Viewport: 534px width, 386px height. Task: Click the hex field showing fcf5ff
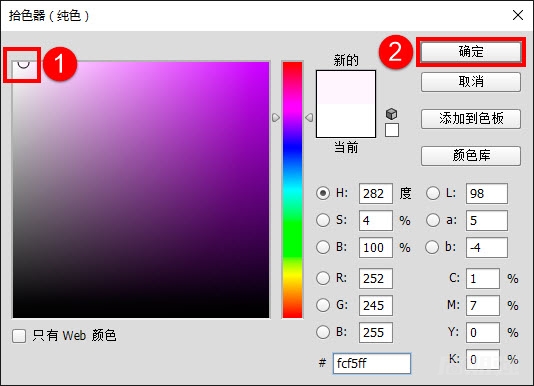click(x=372, y=363)
